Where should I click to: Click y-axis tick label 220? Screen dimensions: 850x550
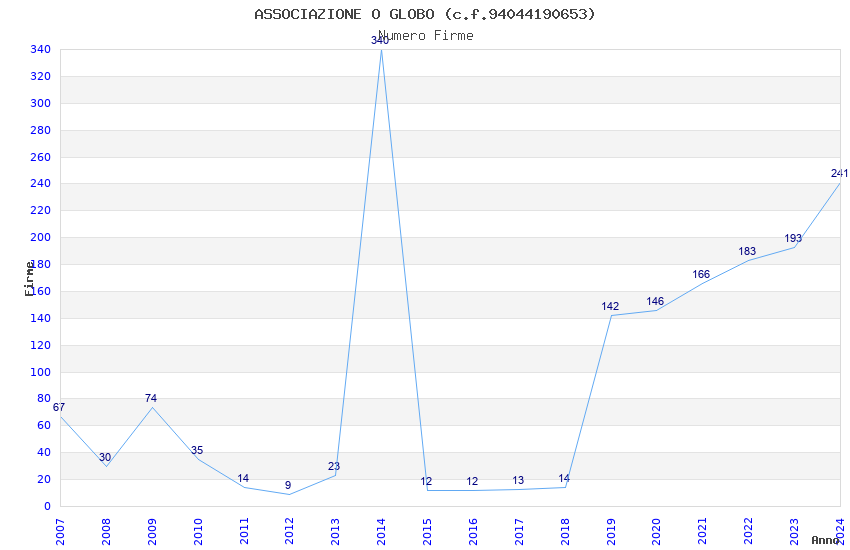pos(41,210)
